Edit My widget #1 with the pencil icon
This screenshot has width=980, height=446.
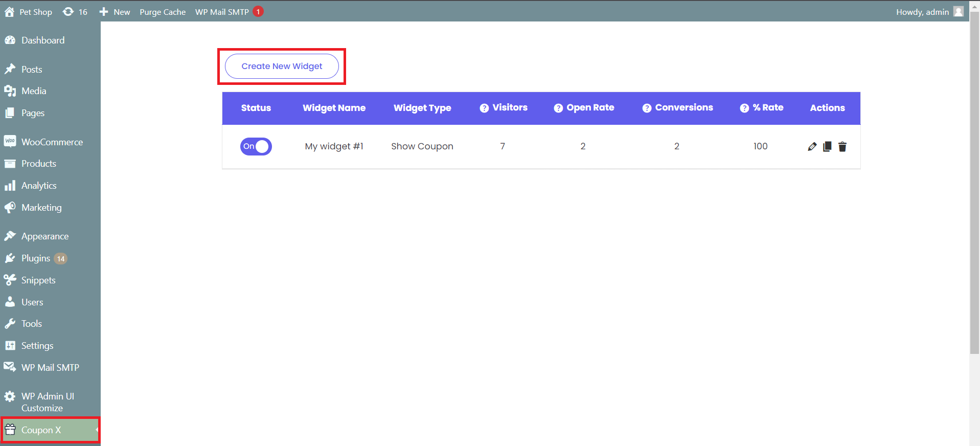[x=812, y=147]
